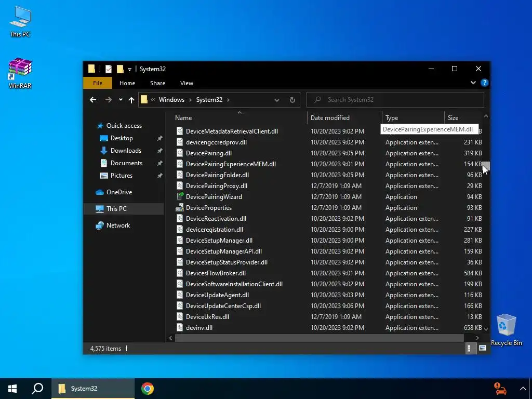Click System32 in the address breadcrumb
Viewport: 532px width, 399px height.
click(x=209, y=100)
